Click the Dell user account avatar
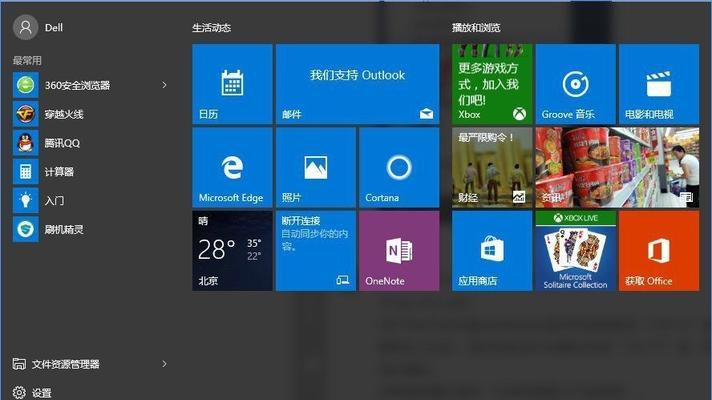This screenshot has width=712, height=400. (25, 27)
